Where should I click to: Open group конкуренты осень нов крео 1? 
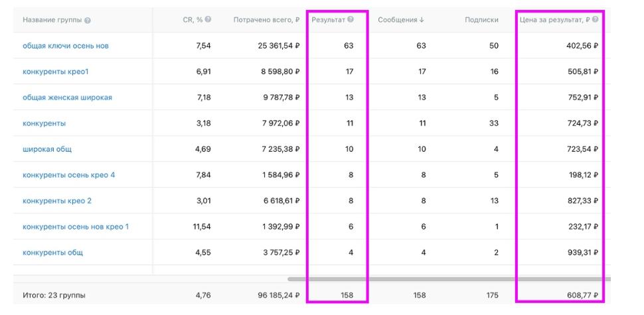76,227
